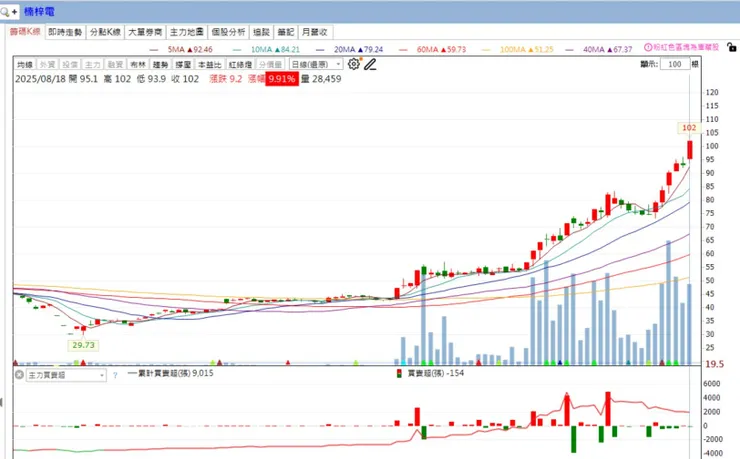Click the red-green 買賣超 legend icon
The image size is (740, 459).
pos(399,374)
